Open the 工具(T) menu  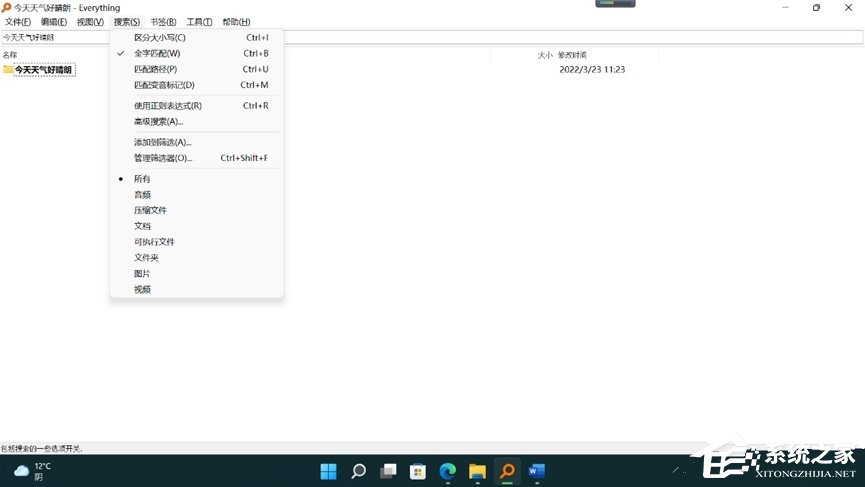pos(199,22)
